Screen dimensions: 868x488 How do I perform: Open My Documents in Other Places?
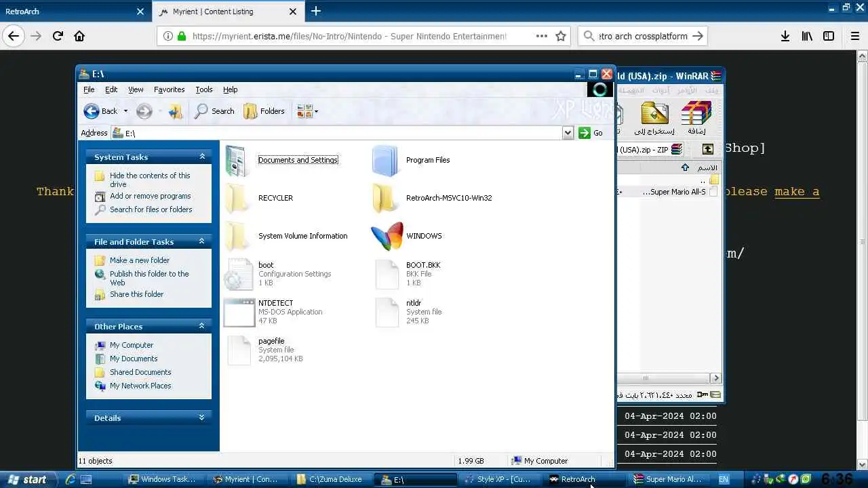[134, 359]
